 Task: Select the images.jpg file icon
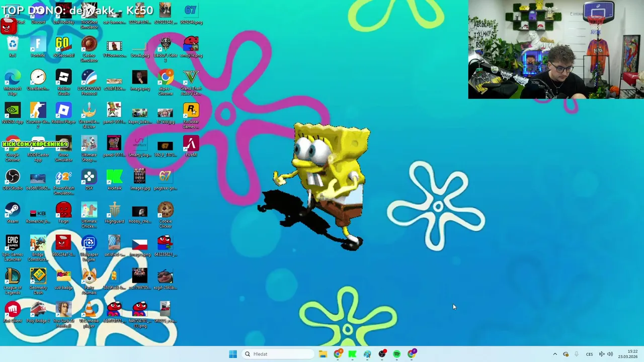tap(140, 180)
